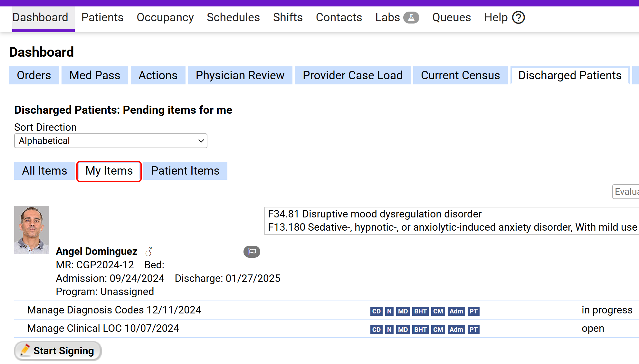Click the PT badge on Manage Clinical LOC
Screen dimensions: 639x364
click(473, 330)
